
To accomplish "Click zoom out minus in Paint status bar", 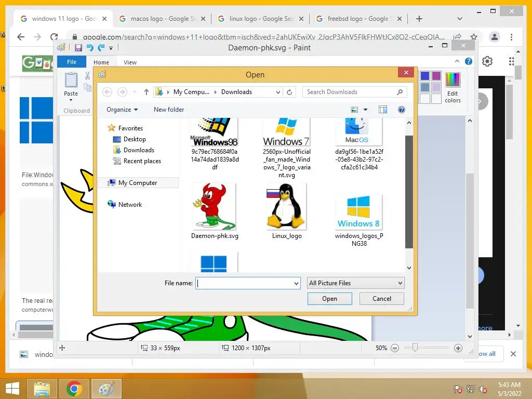I will 395,348.
